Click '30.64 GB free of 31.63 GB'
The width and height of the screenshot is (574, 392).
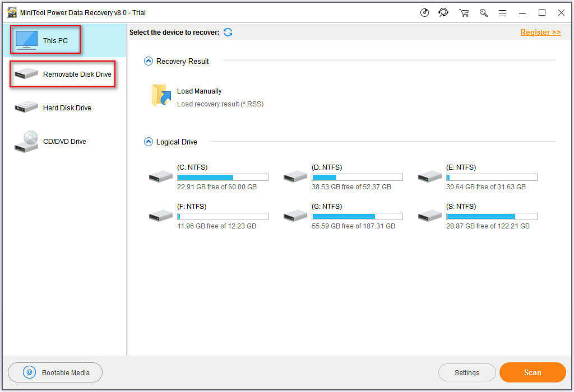pyautogui.click(x=486, y=187)
